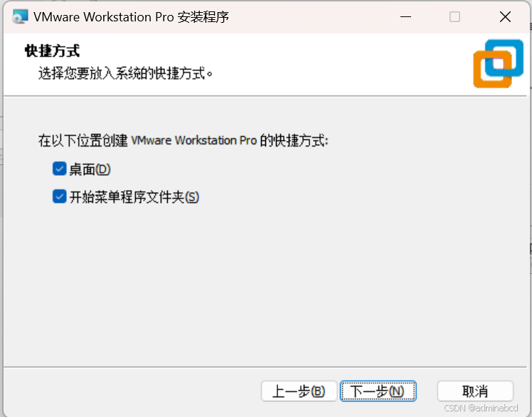532x417 pixels.
Task: Click the greyed-out maximize window button
Action: pyautogui.click(x=454, y=16)
